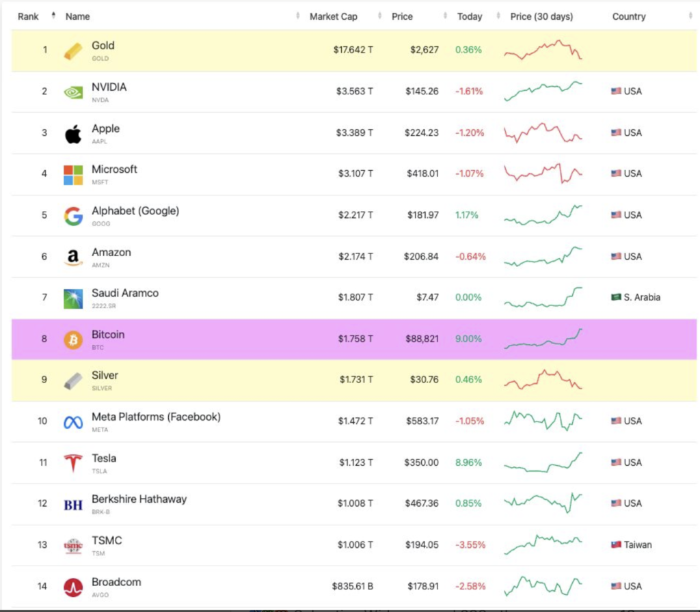Click the Taiwan flag icon
The width and height of the screenshot is (700, 612).
[616, 544]
